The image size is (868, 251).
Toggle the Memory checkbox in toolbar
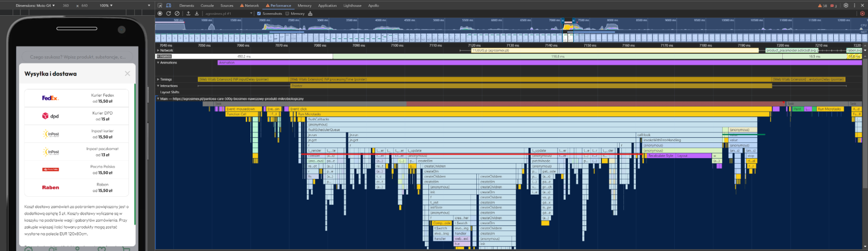tap(287, 13)
